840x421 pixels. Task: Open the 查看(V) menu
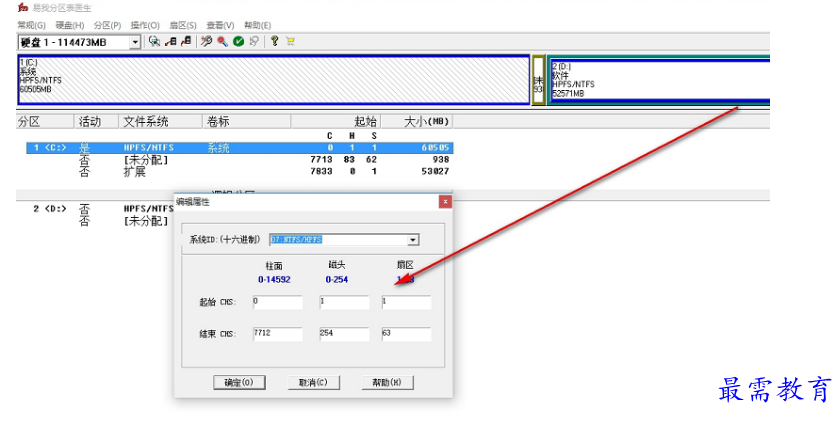(x=220, y=25)
